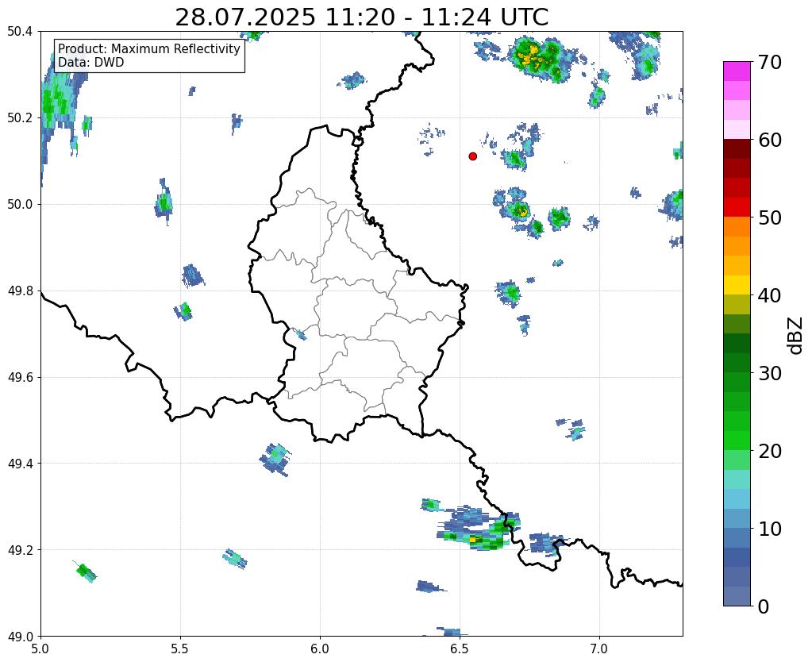Screen dimensions: 812x662
Task: Click the red 50 dBZ colorbar segment
Action: click(x=737, y=207)
